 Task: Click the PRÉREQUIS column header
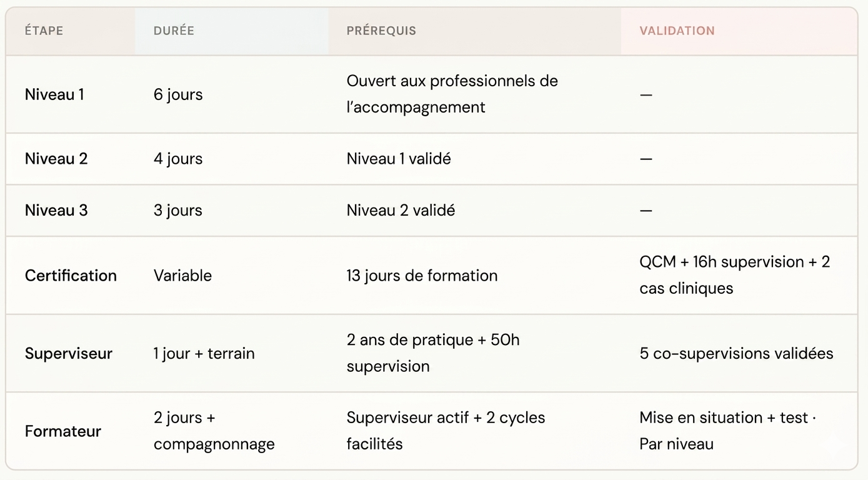[381, 31]
